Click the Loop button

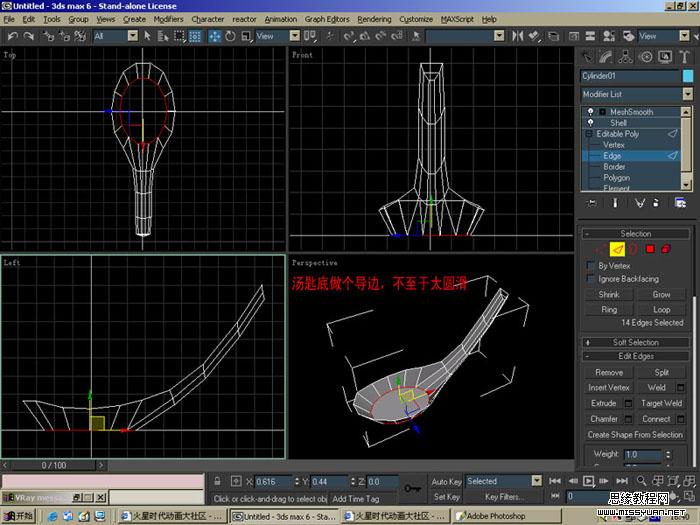[661, 309]
